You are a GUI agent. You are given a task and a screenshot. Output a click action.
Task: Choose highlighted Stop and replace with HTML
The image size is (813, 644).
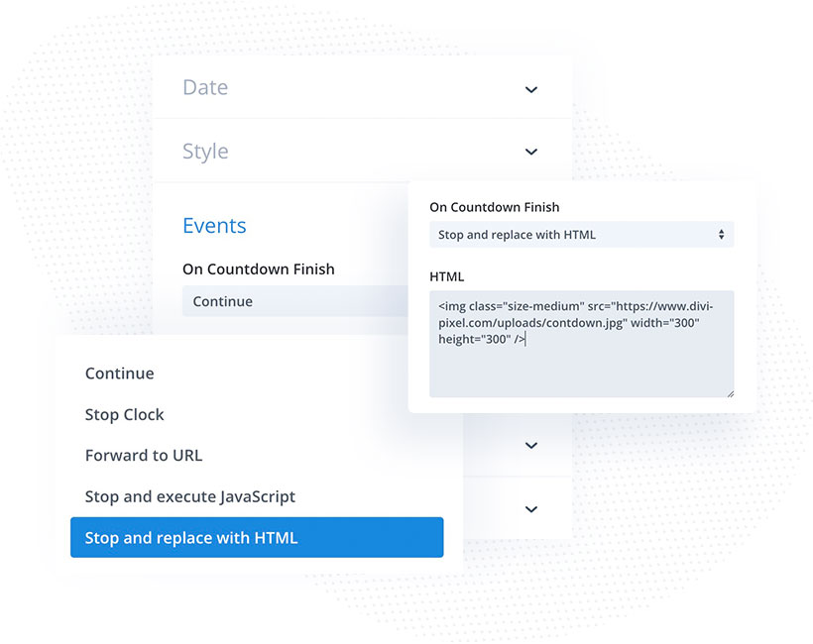coord(257,537)
